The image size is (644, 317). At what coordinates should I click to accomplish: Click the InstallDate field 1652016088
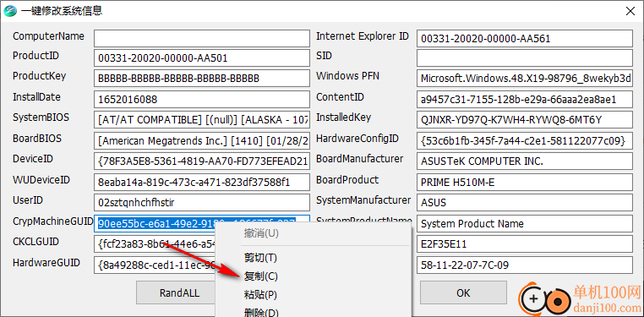point(202,100)
